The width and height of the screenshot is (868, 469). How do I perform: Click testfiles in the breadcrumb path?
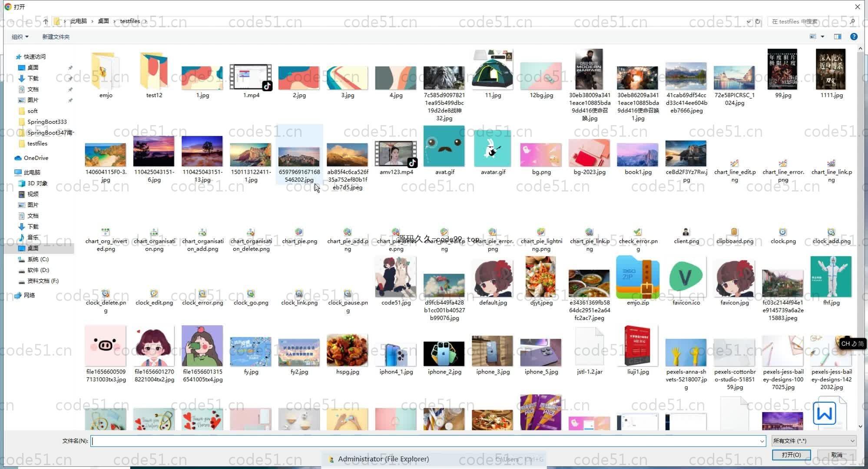point(130,21)
